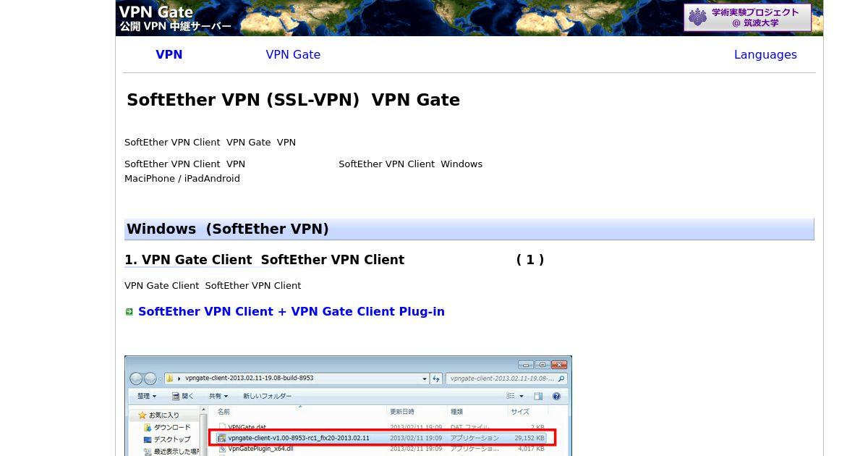Click paragraph 'SoftEther VPN Client VPN Gate VPN'
Image resolution: width=868 pixels, height=456 pixels.
[x=210, y=143]
